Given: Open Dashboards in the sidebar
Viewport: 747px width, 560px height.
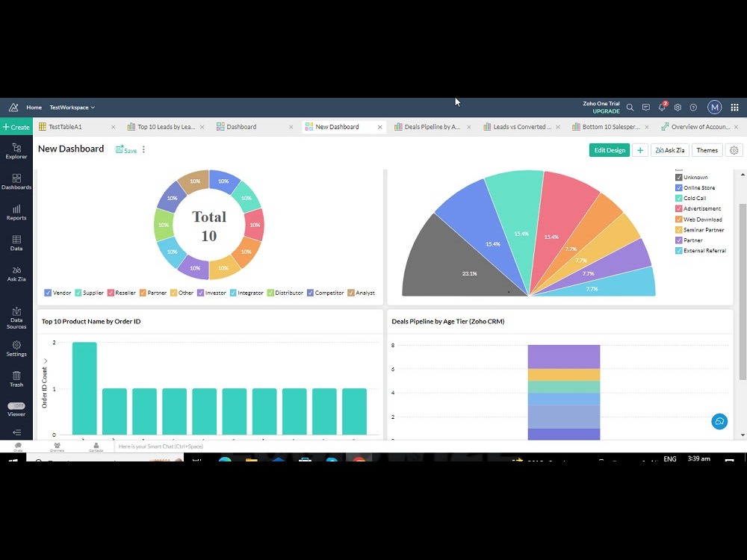Looking at the screenshot, I should pyautogui.click(x=16, y=182).
